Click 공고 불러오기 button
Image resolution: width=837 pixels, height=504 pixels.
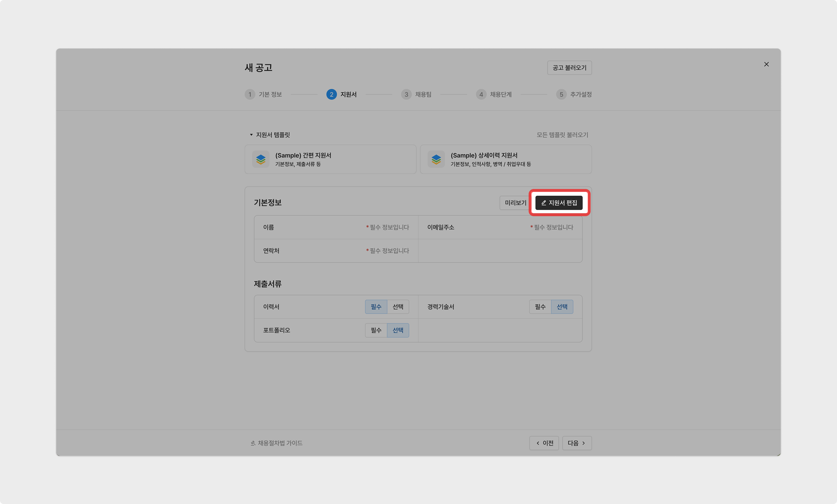(569, 68)
